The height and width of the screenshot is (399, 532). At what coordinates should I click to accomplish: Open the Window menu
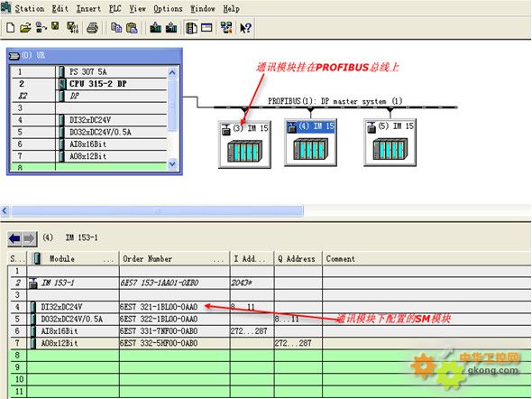point(203,8)
